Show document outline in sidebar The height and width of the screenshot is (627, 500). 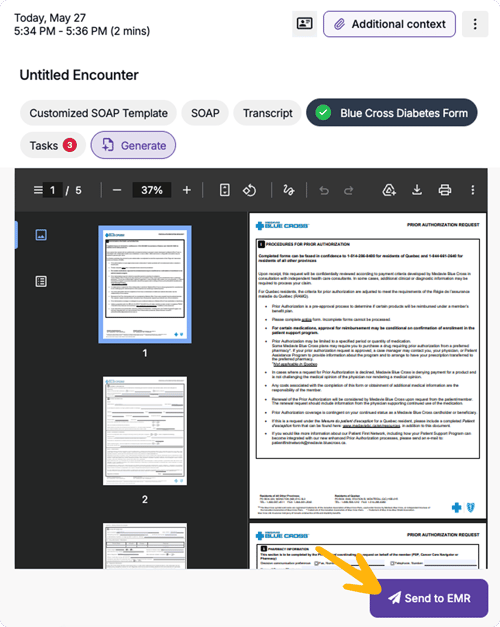(41, 282)
